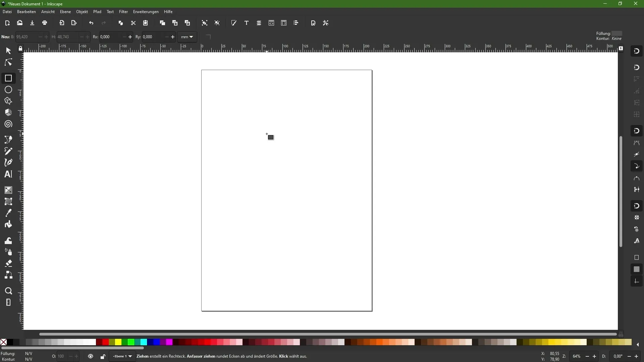This screenshot has width=644, height=362.
Task: Click the Export icon
Action: pyautogui.click(x=74, y=23)
